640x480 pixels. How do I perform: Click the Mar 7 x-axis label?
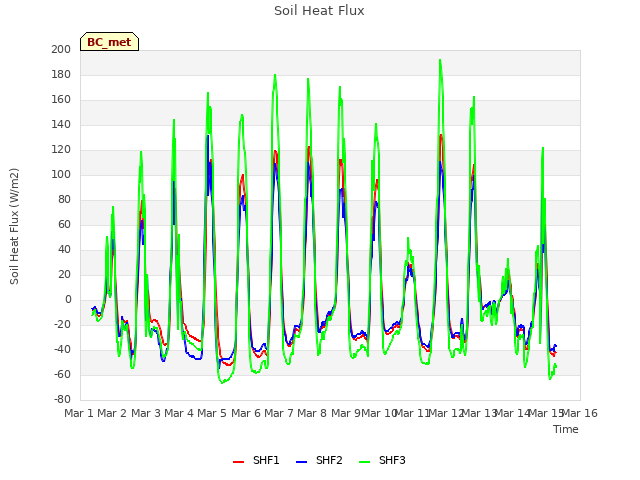click(279, 413)
